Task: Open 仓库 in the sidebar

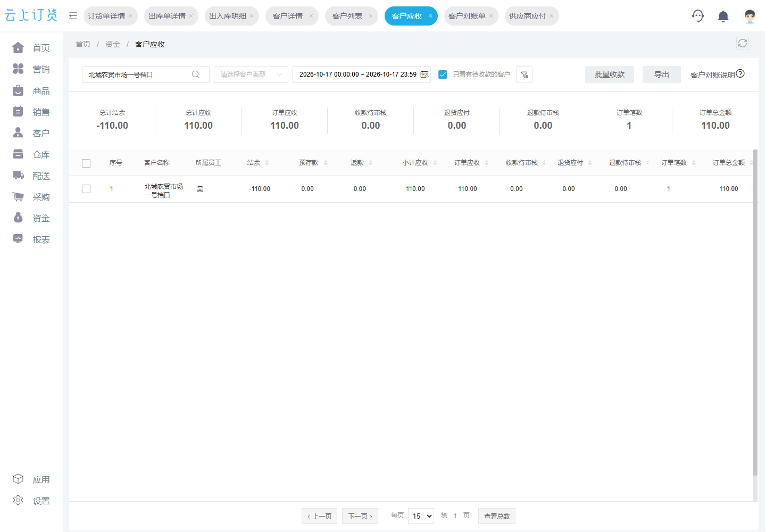Action: 31,154
